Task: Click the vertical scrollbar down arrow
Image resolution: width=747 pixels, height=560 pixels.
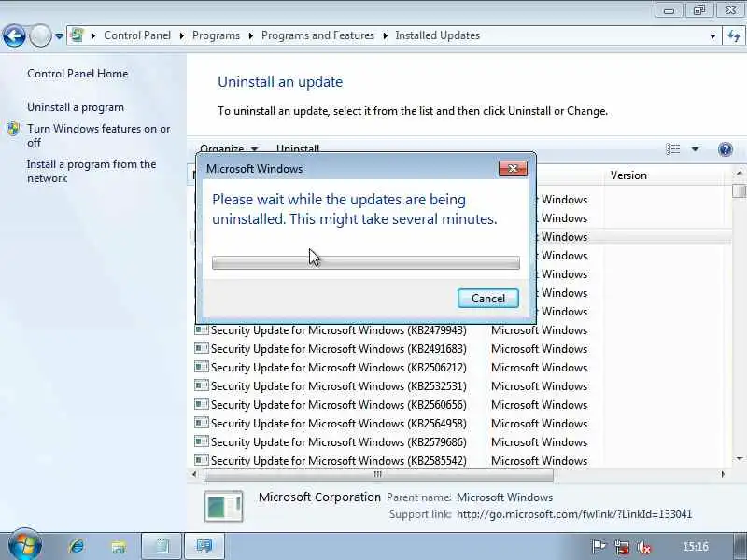Action: pyautogui.click(x=740, y=459)
